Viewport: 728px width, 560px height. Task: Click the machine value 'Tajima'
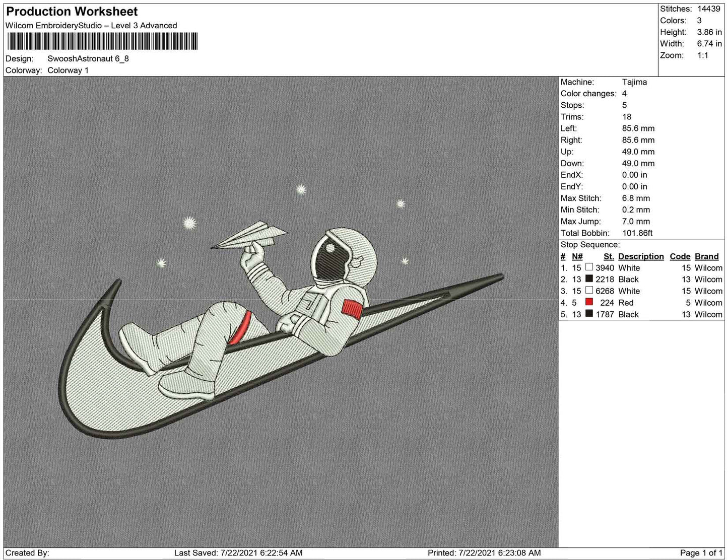pyautogui.click(x=634, y=82)
